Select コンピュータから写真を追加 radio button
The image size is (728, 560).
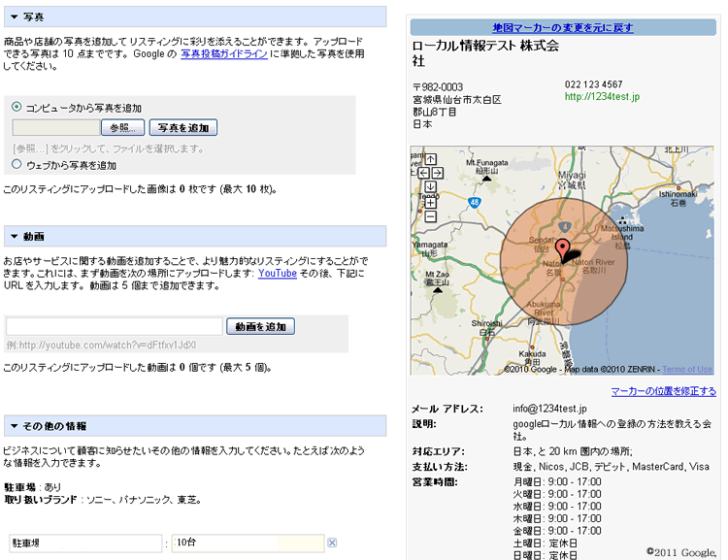pos(17,107)
